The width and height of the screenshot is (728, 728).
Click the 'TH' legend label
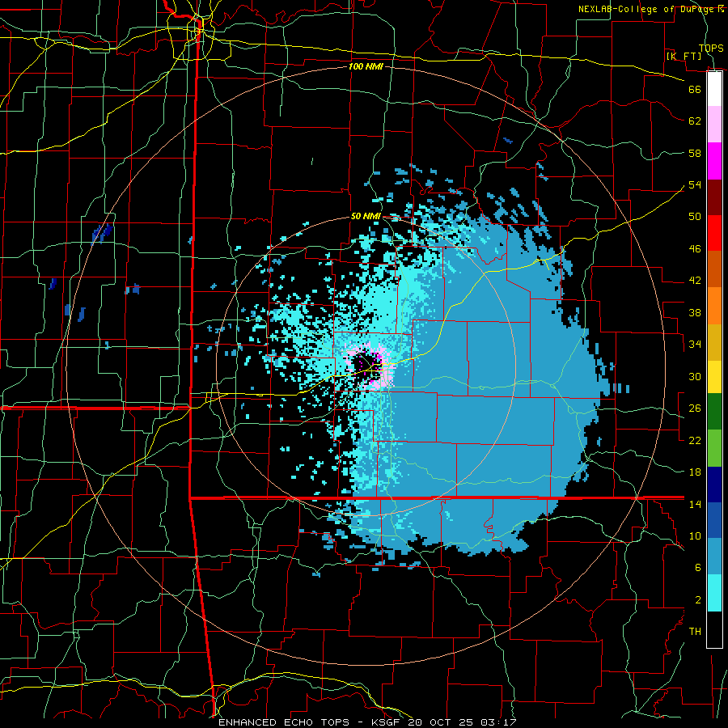click(x=695, y=632)
